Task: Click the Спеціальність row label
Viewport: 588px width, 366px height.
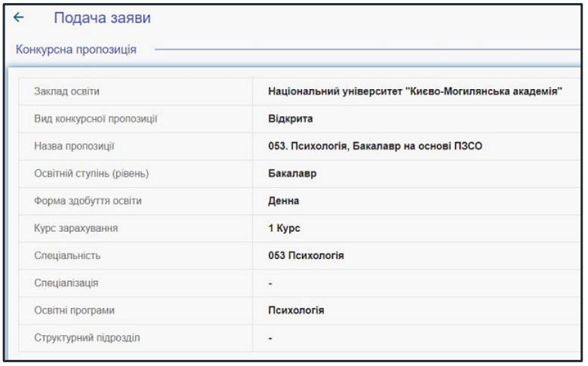Action: click(67, 256)
